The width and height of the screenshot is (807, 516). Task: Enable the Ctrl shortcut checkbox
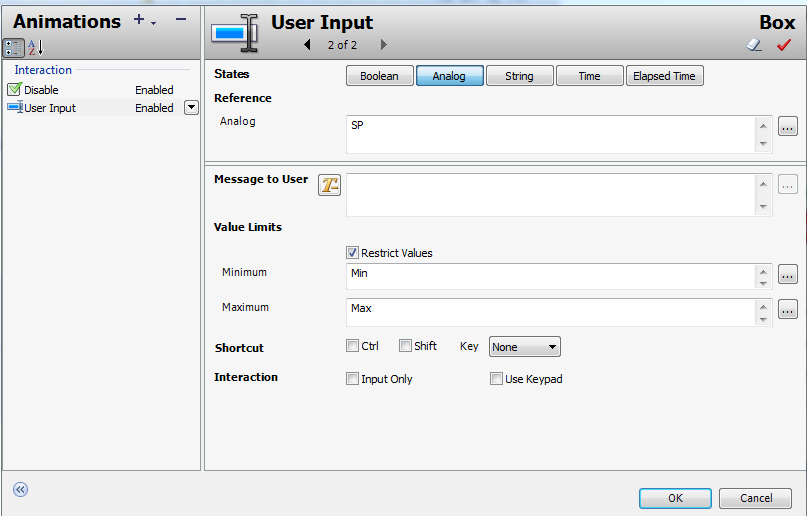pyautogui.click(x=352, y=346)
